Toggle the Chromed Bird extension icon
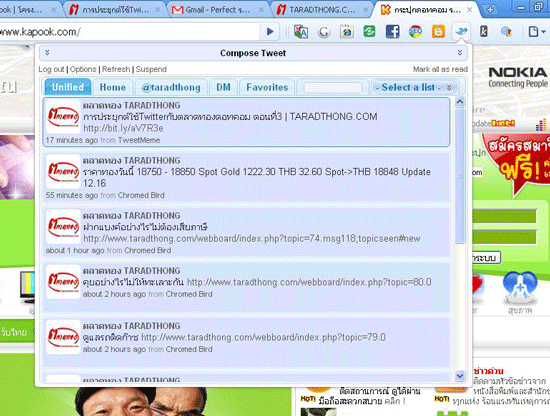This screenshot has width=550, height=416. point(461,32)
